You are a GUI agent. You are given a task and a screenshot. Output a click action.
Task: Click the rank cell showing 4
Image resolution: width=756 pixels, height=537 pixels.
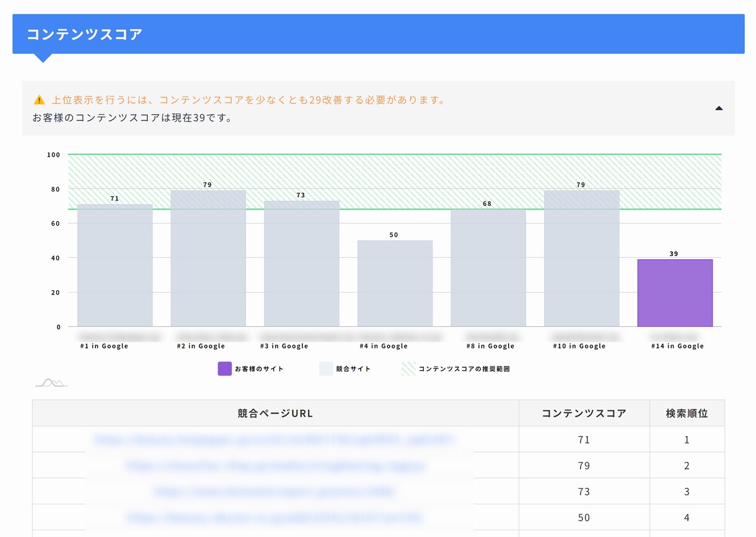pos(687,518)
